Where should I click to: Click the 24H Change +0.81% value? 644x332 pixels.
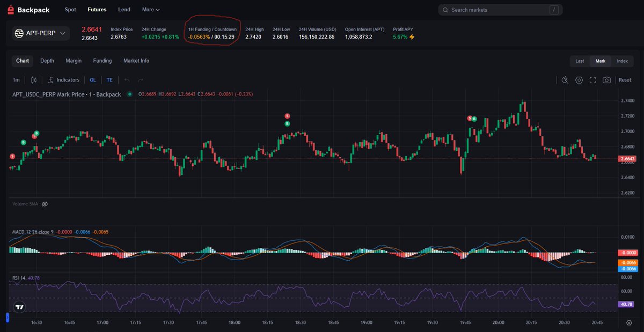tap(170, 37)
